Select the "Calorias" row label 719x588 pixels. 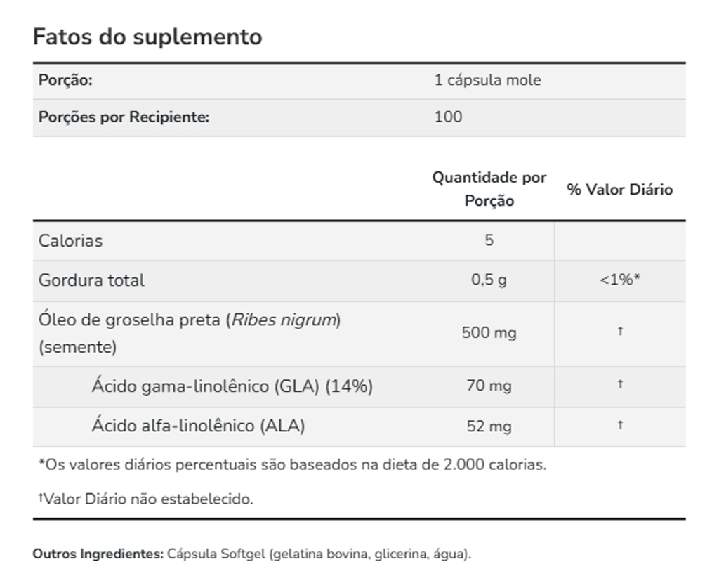point(70,240)
